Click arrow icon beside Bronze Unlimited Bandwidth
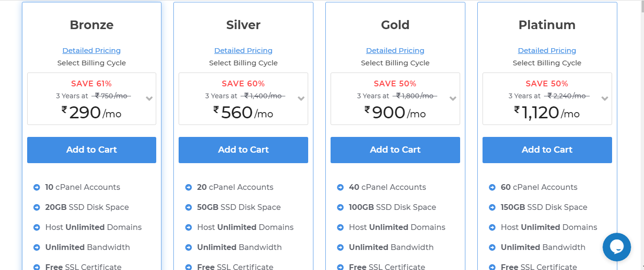Image resolution: width=644 pixels, height=270 pixels. (x=37, y=248)
